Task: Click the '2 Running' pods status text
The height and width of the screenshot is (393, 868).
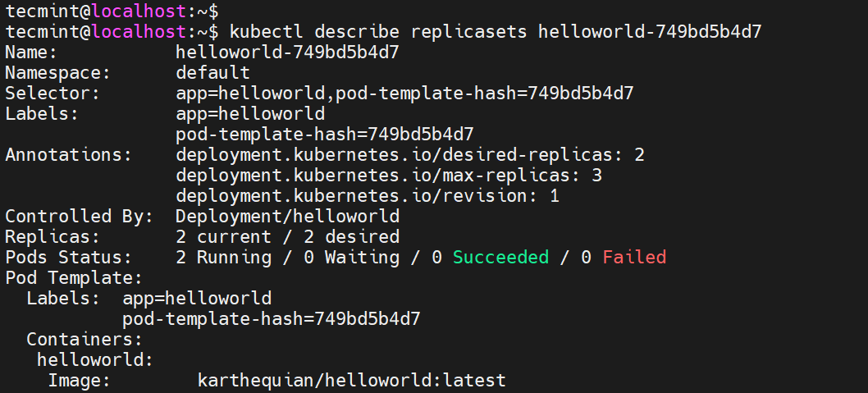Action: 223,258
